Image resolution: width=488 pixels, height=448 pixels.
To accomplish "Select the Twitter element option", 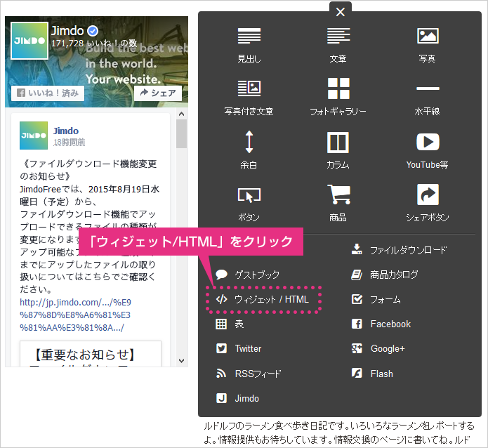I will point(247,349).
